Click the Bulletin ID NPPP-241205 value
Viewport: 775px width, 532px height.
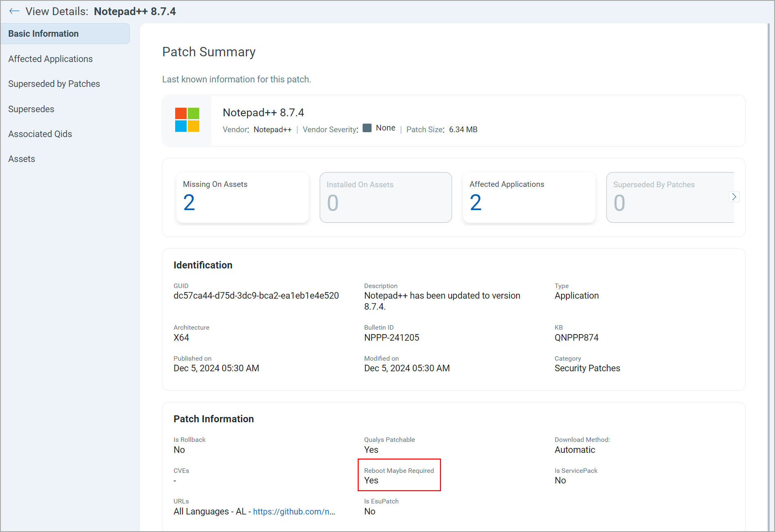pyautogui.click(x=391, y=338)
